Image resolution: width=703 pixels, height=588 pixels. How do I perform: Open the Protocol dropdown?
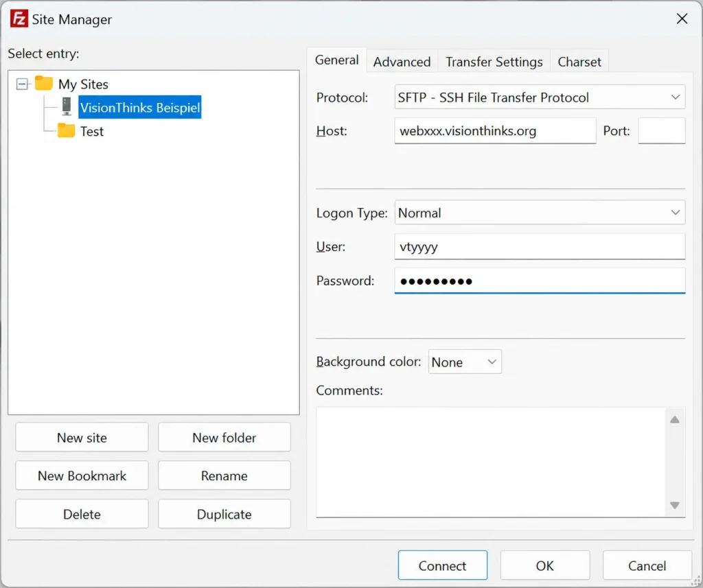pos(540,97)
